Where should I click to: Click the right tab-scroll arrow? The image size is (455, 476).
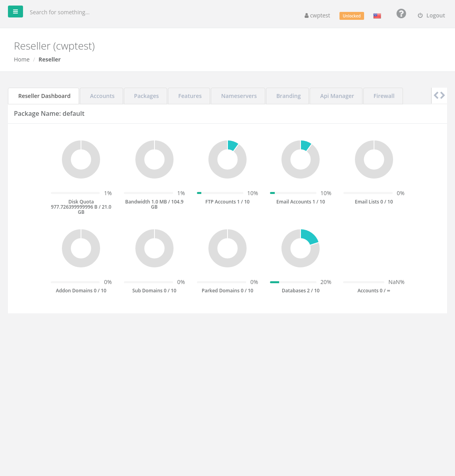442,96
